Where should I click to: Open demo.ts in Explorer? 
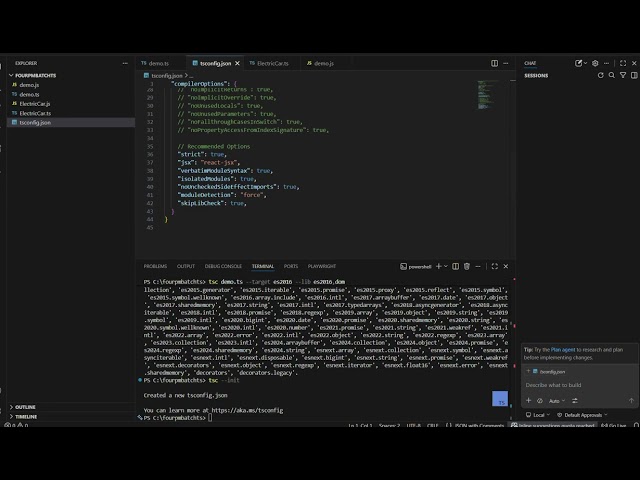pyautogui.click(x=29, y=94)
